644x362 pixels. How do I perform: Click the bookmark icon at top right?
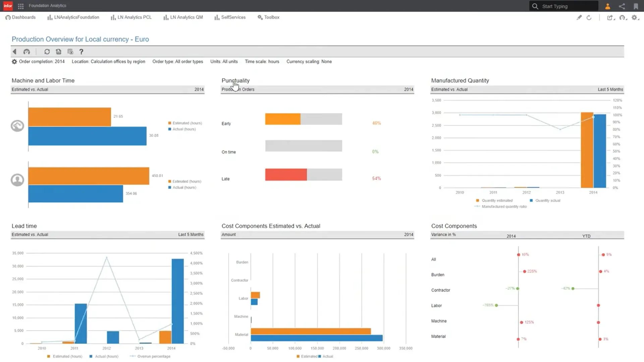(x=636, y=6)
